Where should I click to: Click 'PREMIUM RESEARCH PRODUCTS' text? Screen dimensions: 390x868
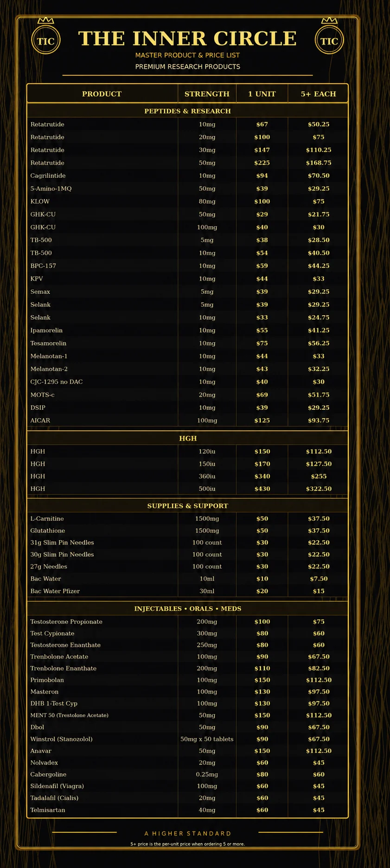coord(188,67)
